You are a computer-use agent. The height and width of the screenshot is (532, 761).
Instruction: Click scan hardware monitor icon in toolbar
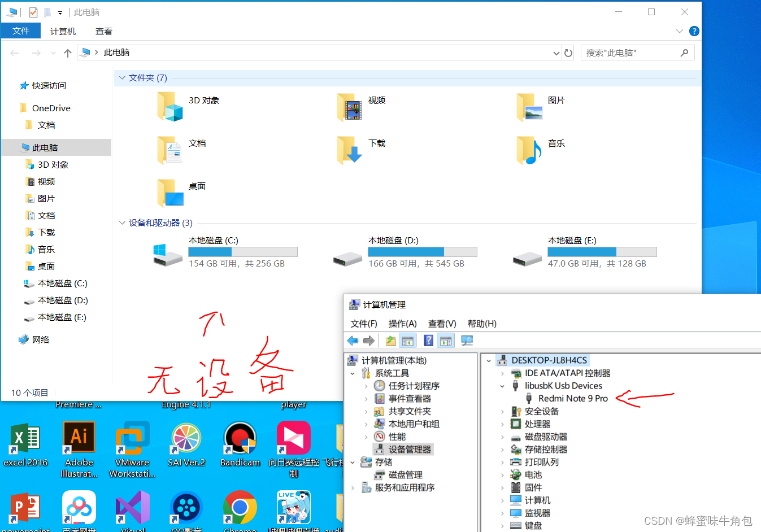467,341
